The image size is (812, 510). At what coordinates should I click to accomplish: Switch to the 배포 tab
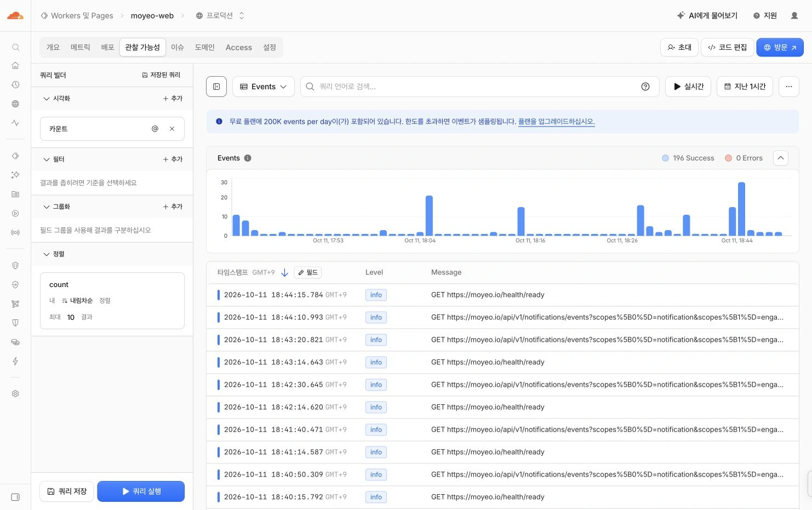pos(108,47)
